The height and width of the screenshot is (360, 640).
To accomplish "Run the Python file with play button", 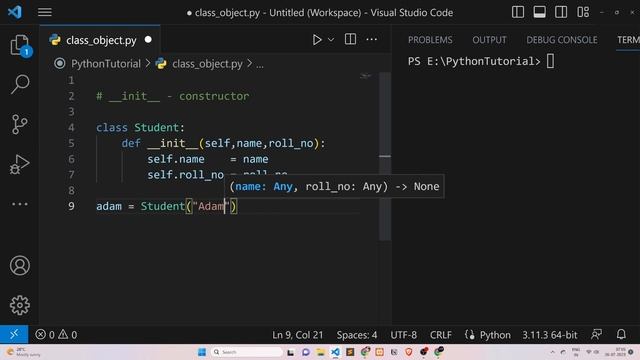I will click(317, 40).
